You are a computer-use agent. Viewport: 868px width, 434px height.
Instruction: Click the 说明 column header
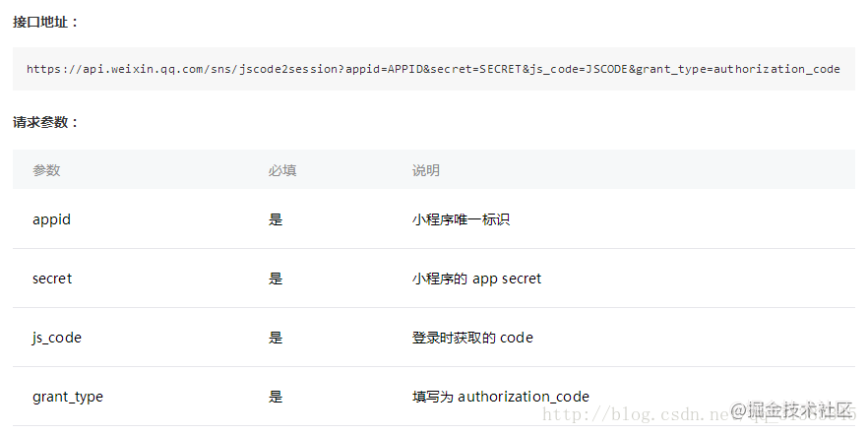(x=426, y=170)
